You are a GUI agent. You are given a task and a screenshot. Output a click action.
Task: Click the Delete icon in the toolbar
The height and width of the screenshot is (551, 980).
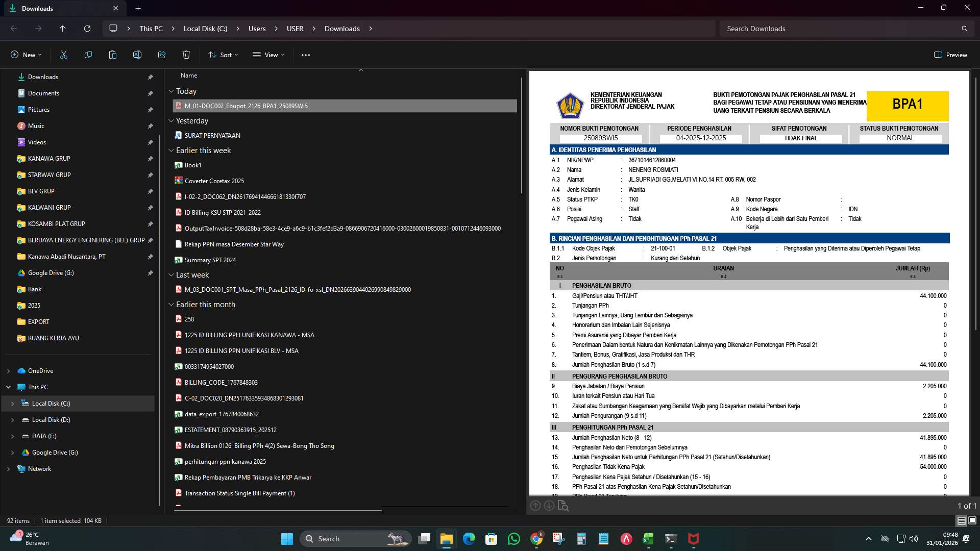pos(186,55)
